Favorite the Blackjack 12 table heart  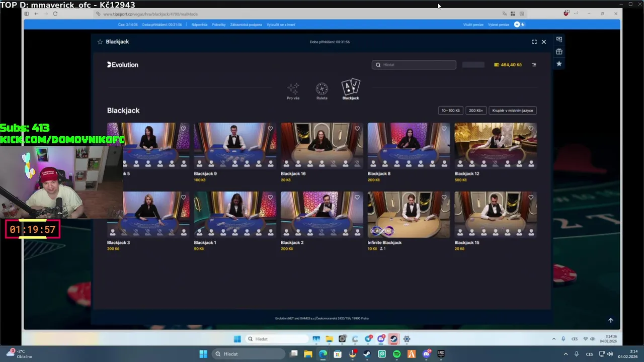click(x=531, y=129)
